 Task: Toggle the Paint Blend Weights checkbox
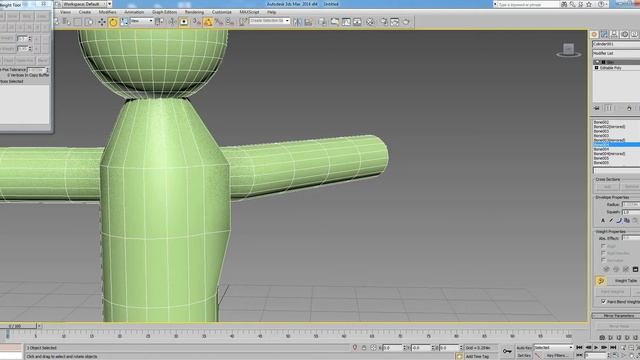[603, 302]
